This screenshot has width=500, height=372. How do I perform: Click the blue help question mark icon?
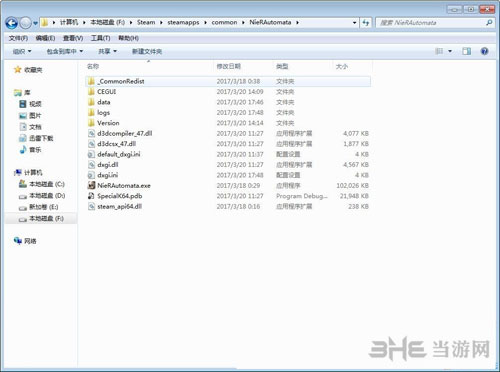(x=484, y=51)
